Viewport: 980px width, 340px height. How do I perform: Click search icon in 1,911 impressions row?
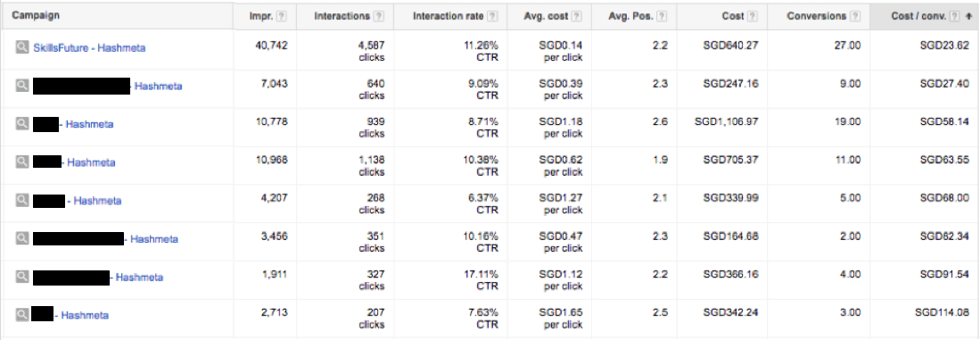pos(22,277)
